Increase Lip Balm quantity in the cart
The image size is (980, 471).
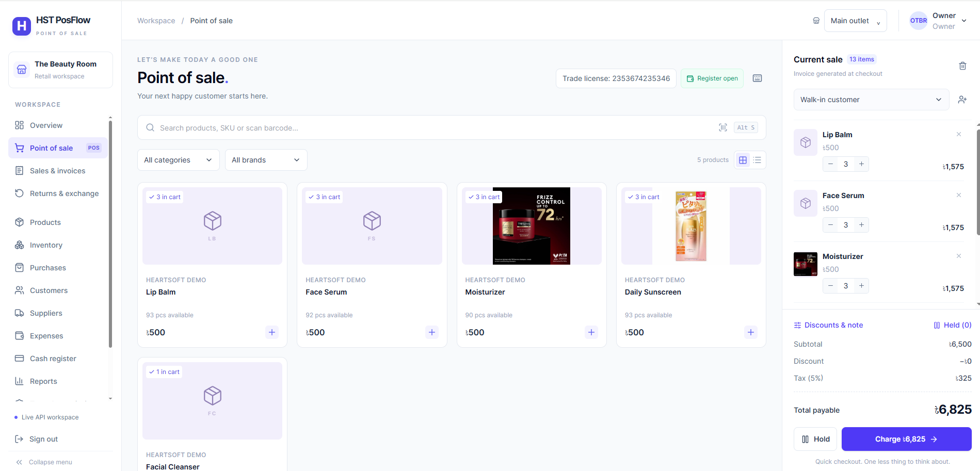point(861,164)
